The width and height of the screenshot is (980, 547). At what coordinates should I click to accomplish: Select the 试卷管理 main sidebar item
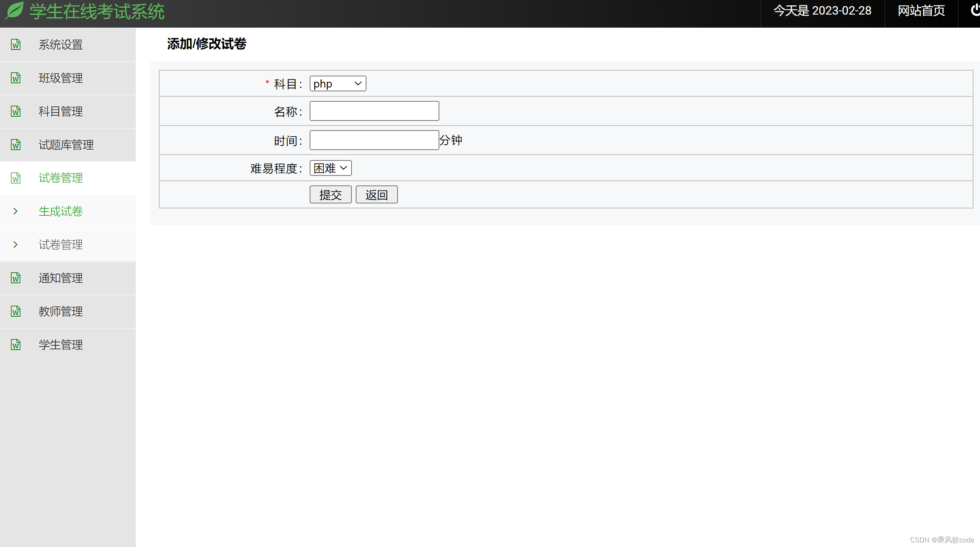pyautogui.click(x=61, y=178)
